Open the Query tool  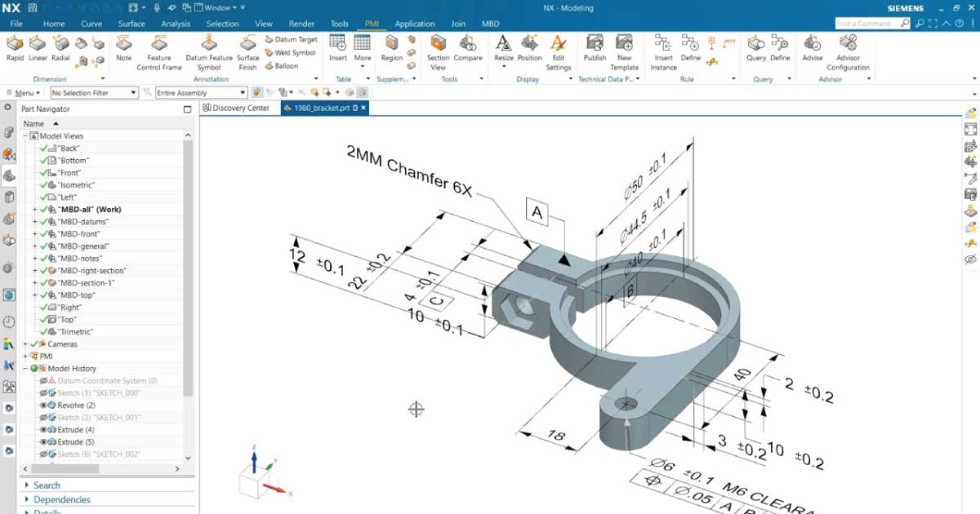(756, 48)
